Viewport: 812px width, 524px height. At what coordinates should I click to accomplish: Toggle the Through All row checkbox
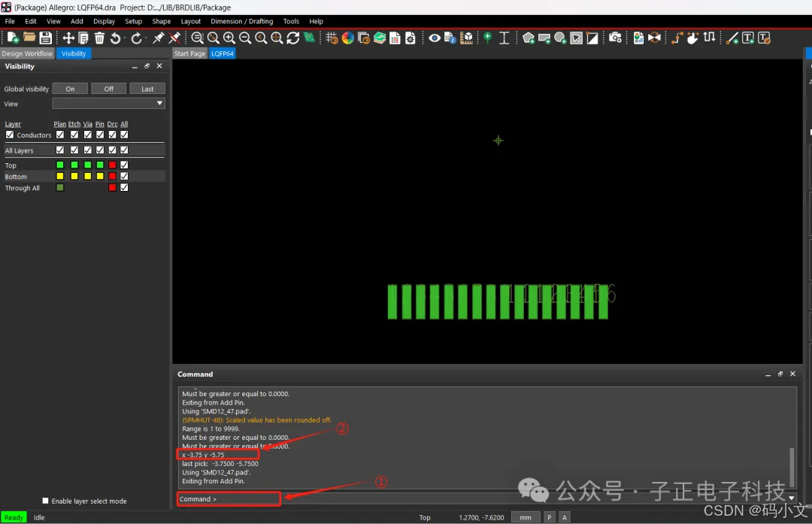(x=124, y=187)
